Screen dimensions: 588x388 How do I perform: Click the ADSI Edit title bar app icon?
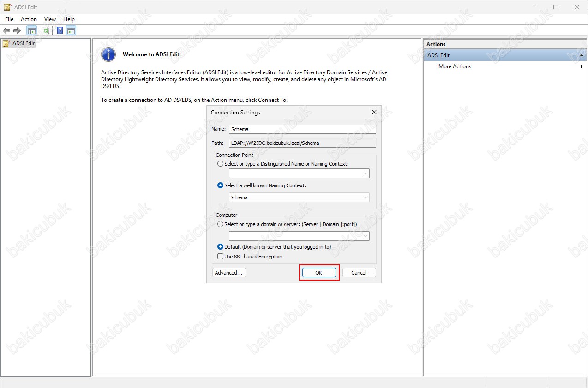pyautogui.click(x=7, y=7)
